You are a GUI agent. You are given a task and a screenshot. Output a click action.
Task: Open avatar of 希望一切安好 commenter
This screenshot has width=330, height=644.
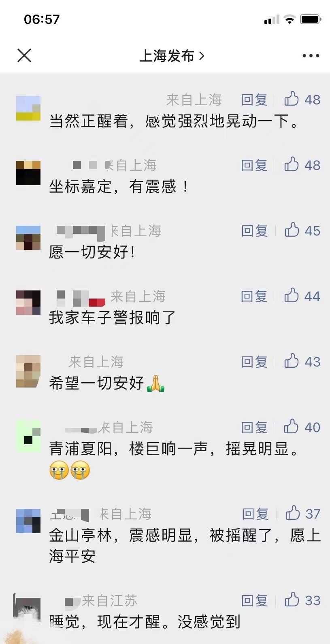pos(28,371)
